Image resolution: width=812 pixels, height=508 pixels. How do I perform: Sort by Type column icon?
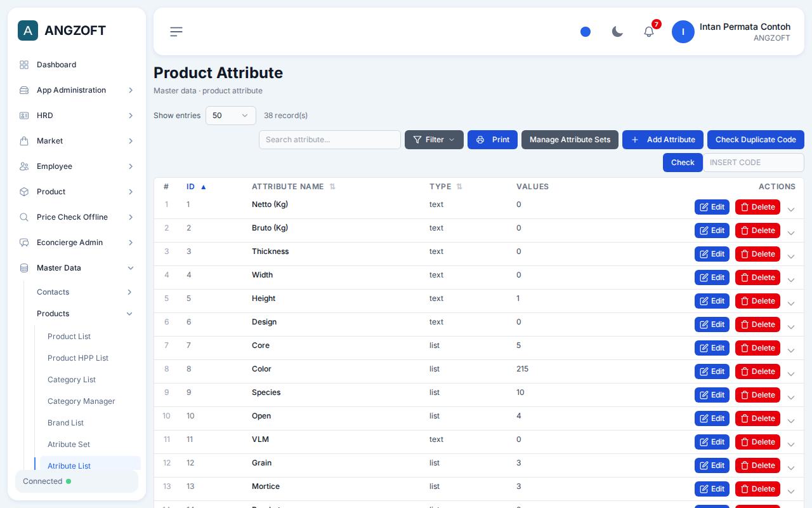459,187
